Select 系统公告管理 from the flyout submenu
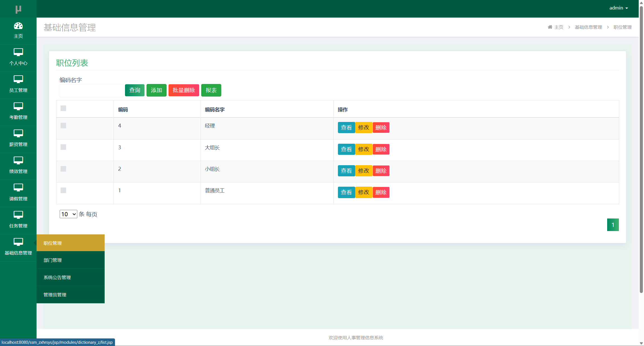This screenshot has height=346, width=644. (x=57, y=277)
